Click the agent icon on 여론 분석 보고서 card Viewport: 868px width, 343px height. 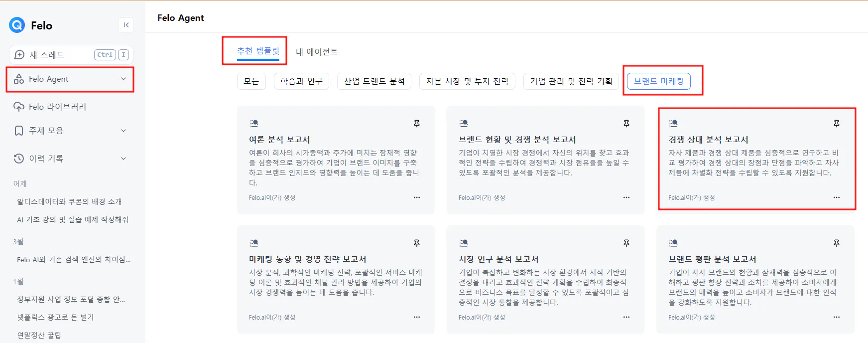tap(254, 123)
